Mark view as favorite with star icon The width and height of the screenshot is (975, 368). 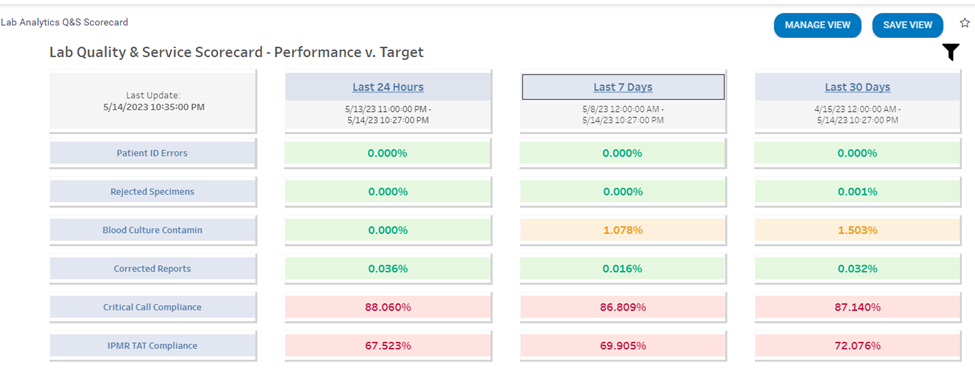[964, 24]
